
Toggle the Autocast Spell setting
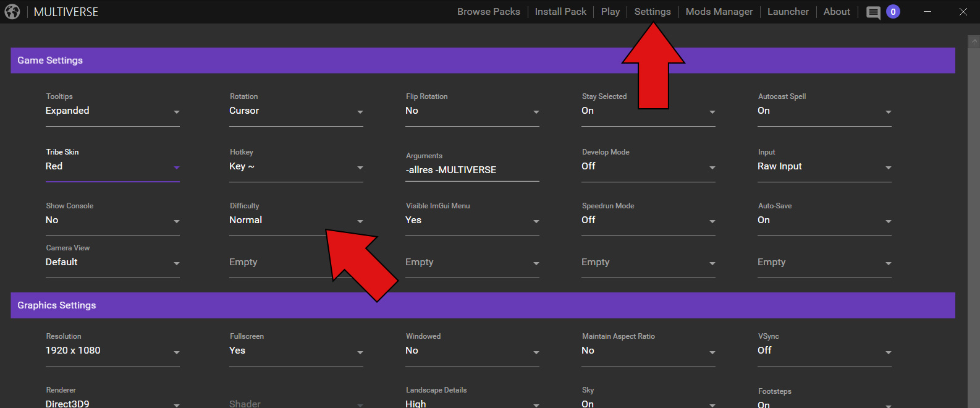coord(824,111)
